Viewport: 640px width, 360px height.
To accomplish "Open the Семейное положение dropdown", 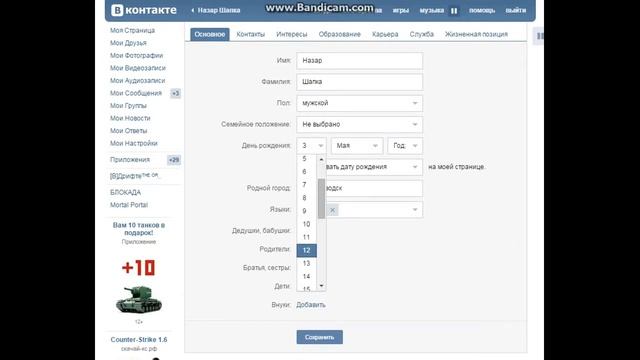I will coord(360,124).
